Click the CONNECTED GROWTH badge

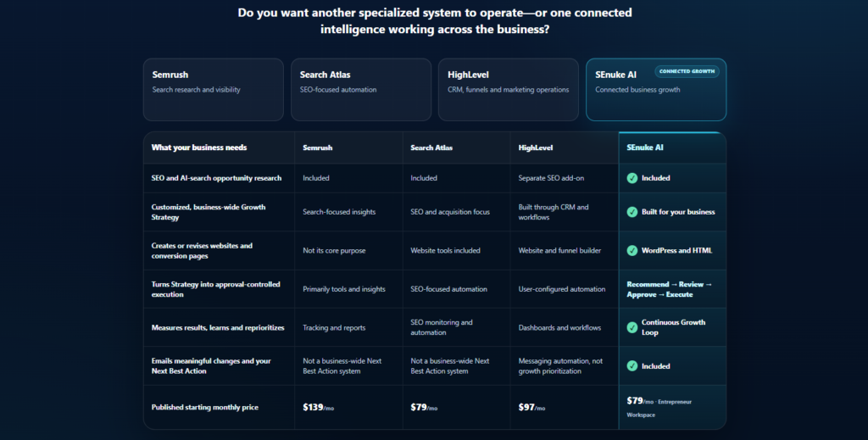coord(687,71)
